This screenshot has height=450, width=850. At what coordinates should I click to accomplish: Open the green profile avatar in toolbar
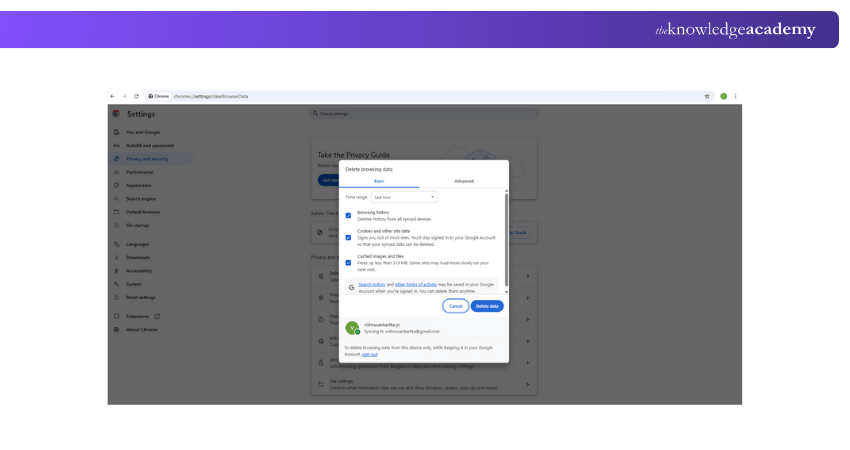click(724, 97)
